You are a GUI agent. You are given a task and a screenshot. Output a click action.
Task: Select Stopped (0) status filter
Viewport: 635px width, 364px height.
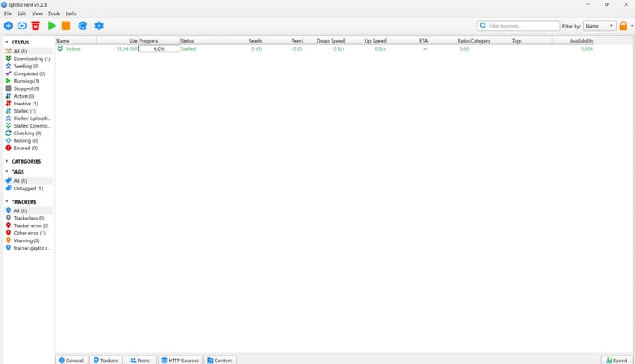(x=28, y=88)
